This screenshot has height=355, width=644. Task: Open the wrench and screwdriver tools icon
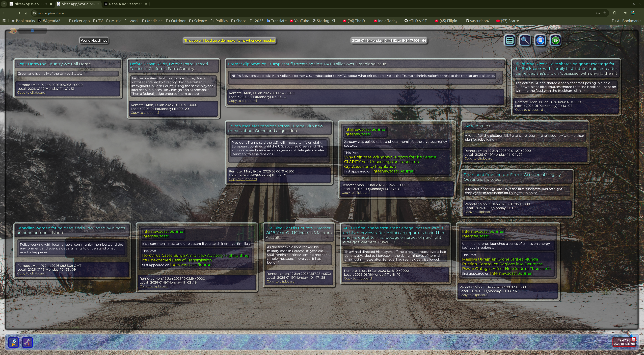click(x=27, y=342)
